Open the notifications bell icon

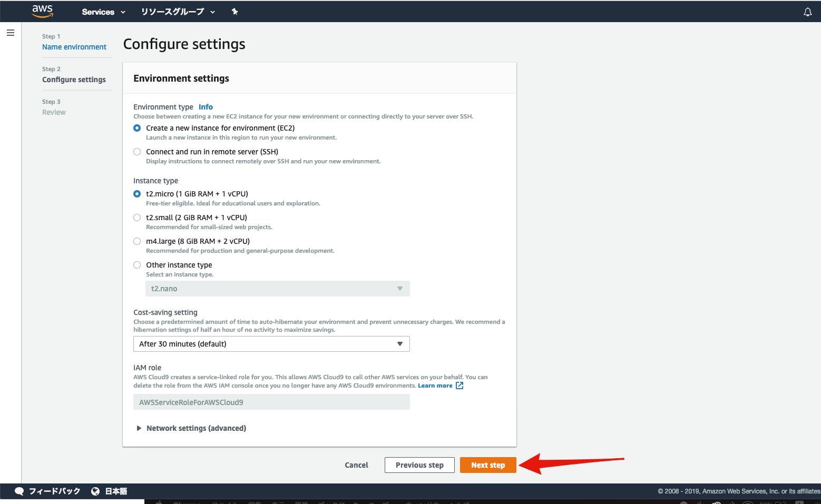point(807,12)
